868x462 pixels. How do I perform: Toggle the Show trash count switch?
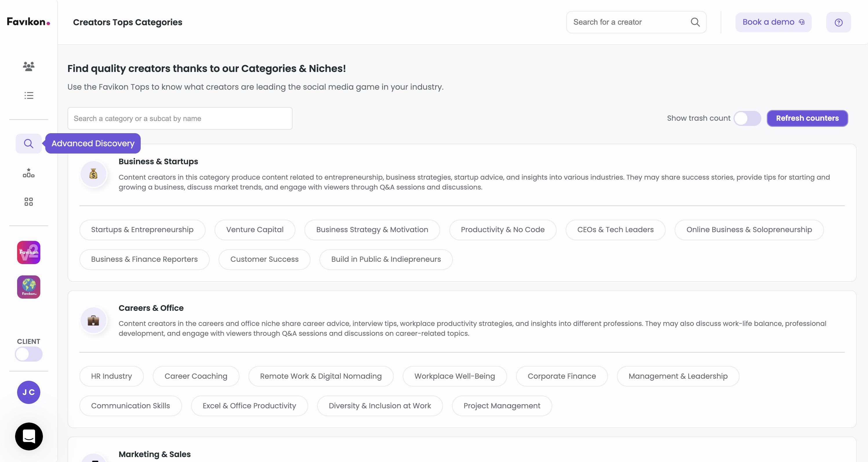coord(747,118)
